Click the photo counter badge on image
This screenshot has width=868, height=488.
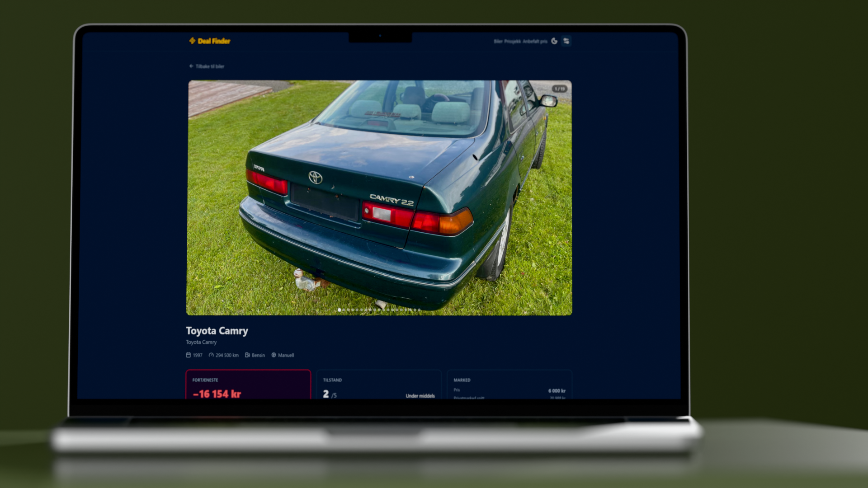[x=560, y=89]
